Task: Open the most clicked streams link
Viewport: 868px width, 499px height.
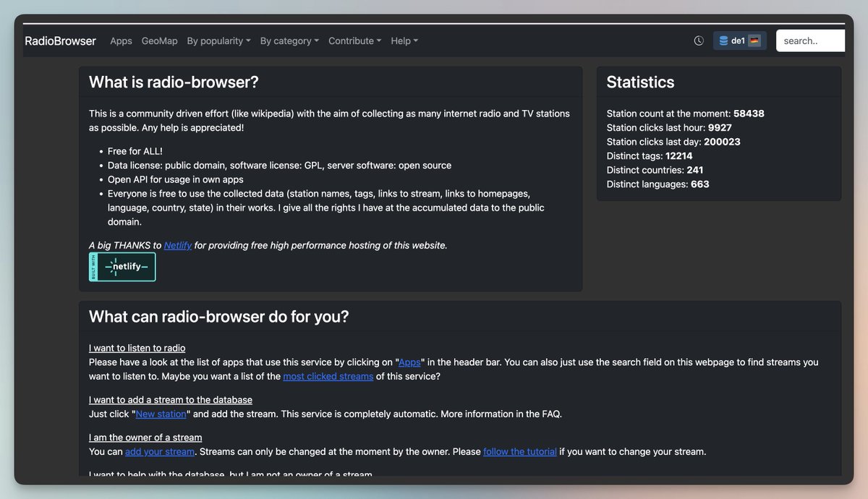Action: pos(328,376)
